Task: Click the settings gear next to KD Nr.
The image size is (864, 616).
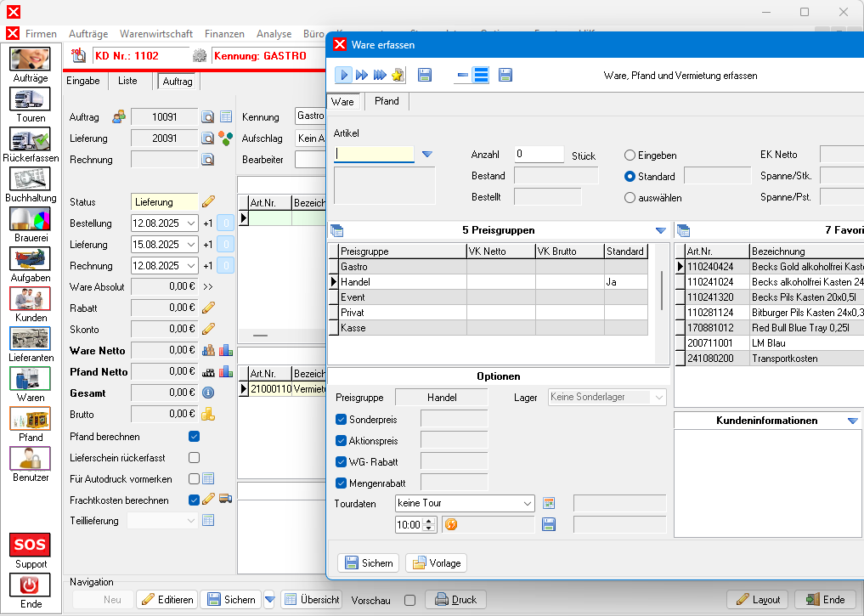Action: pos(200,56)
